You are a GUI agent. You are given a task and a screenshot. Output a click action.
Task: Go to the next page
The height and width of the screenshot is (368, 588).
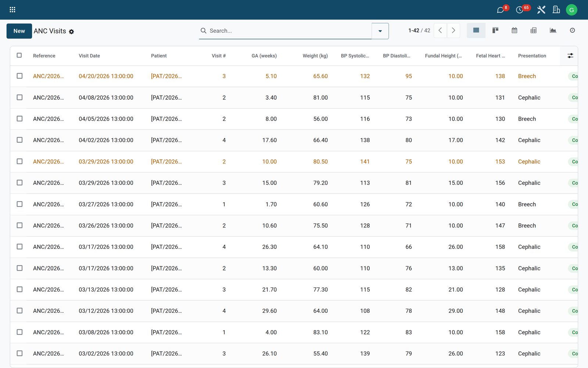pyautogui.click(x=453, y=31)
